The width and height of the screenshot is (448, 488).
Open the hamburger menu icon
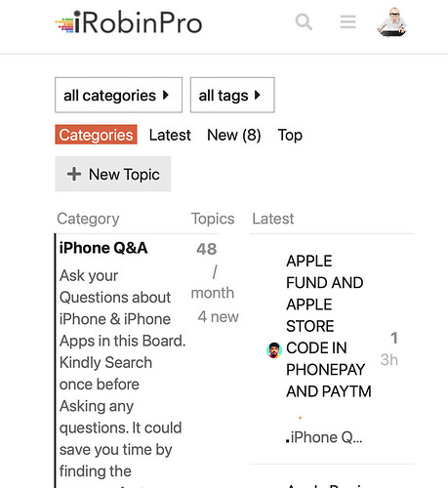(347, 22)
